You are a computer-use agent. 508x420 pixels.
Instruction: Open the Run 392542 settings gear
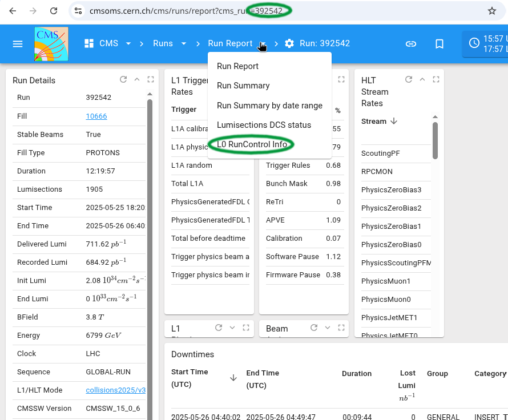(x=289, y=43)
